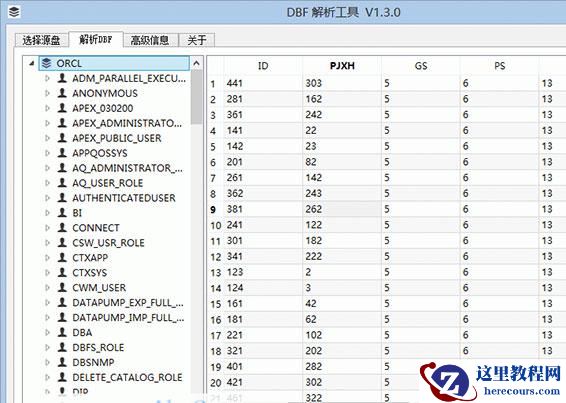This screenshot has width=566, height=403.
Task: Click the ID column header
Action: (263, 66)
